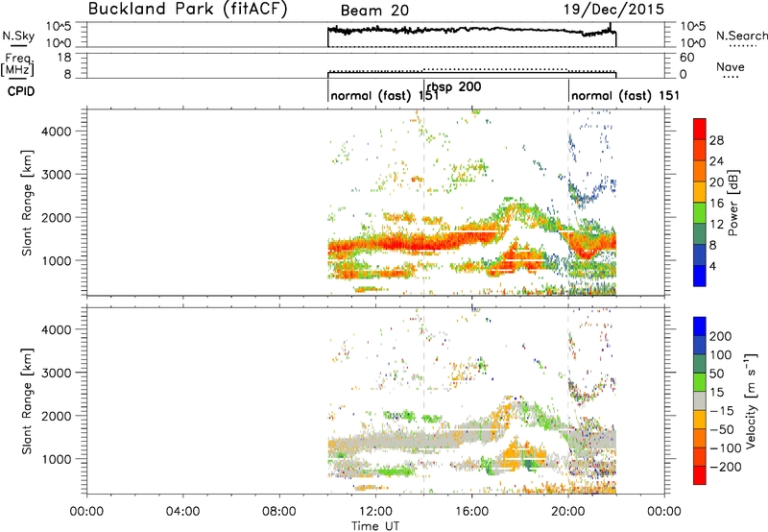Click the "12:00" time tick label
Viewport: 768px width, 532px height.
click(x=375, y=512)
